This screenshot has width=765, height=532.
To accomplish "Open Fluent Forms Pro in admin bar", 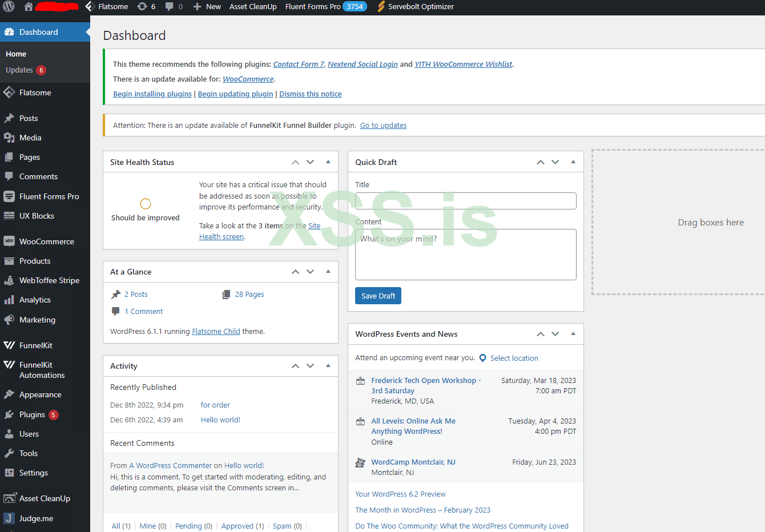I will [326, 7].
